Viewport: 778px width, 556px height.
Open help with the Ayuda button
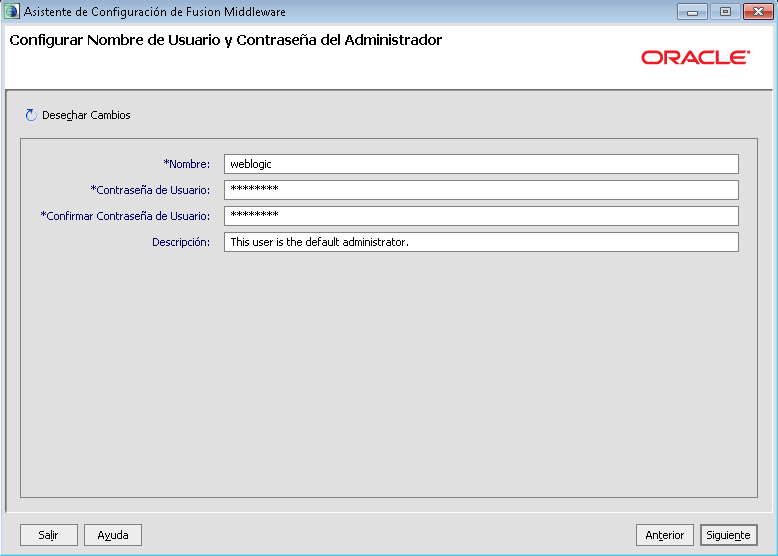pyautogui.click(x=113, y=535)
